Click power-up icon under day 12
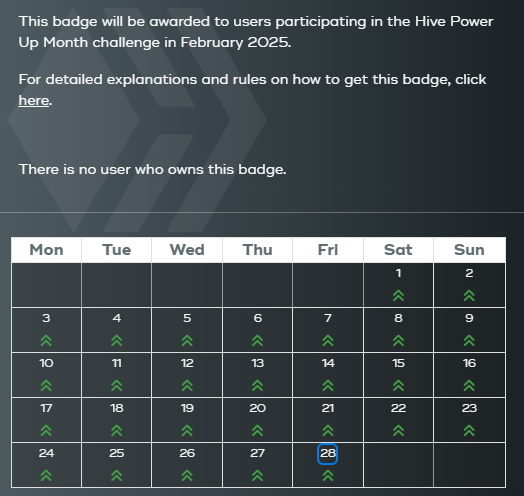The height and width of the screenshot is (496, 524). tap(187, 386)
